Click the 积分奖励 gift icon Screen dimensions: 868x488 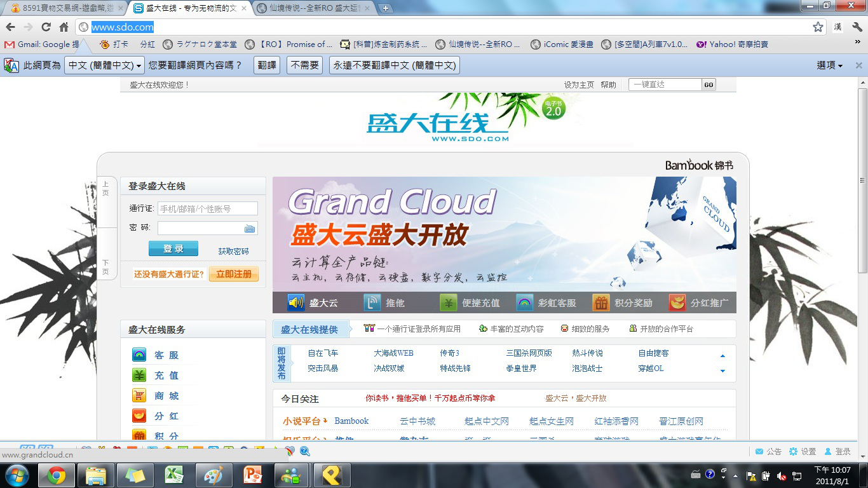click(601, 302)
